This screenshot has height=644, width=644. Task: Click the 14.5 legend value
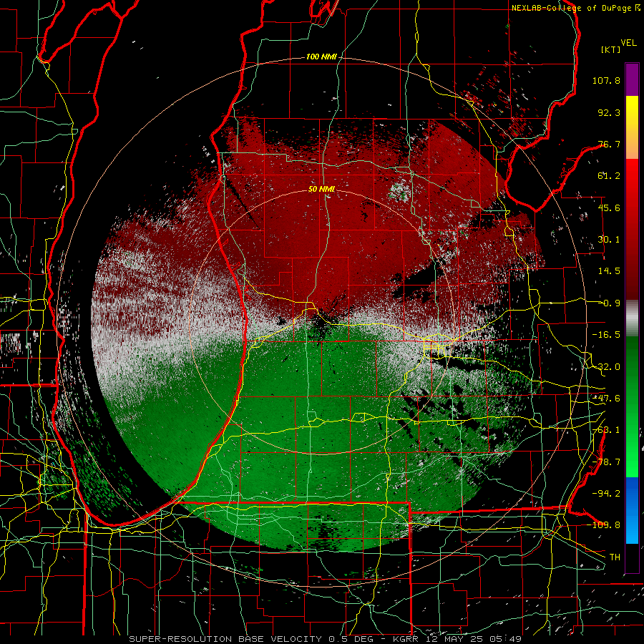point(609,271)
